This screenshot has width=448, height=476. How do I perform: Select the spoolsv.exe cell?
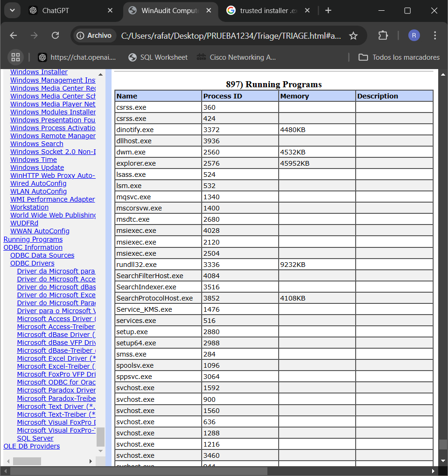coord(158,365)
